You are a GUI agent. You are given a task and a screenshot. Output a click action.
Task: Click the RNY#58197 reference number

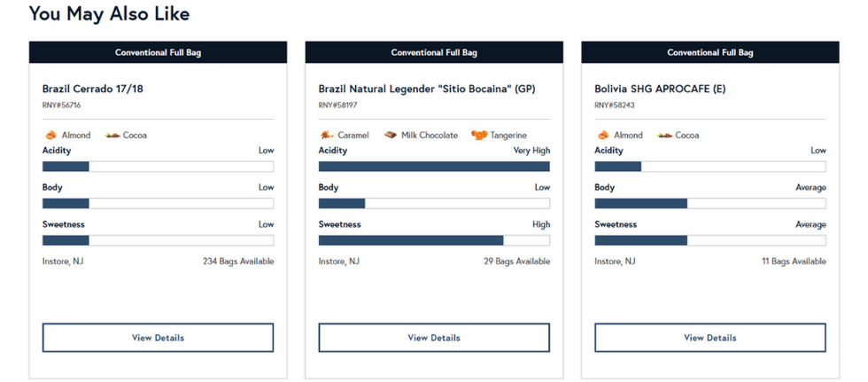tap(337, 105)
